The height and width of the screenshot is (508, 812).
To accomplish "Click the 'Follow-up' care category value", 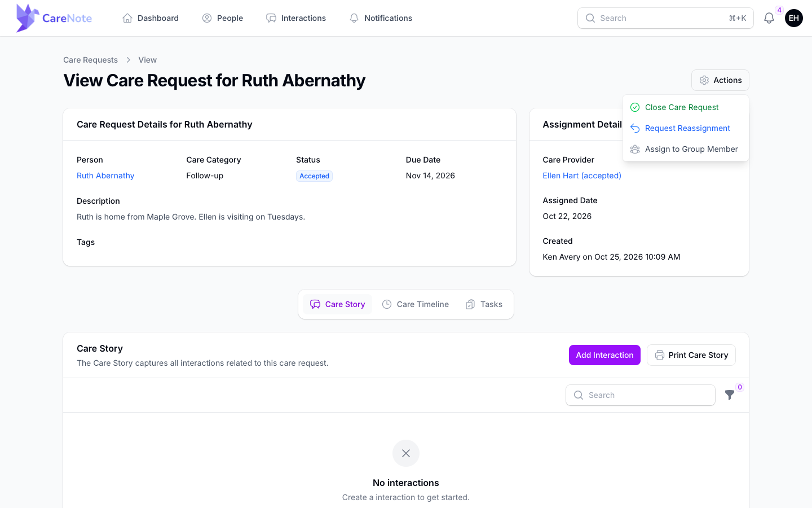I will pos(205,176).
